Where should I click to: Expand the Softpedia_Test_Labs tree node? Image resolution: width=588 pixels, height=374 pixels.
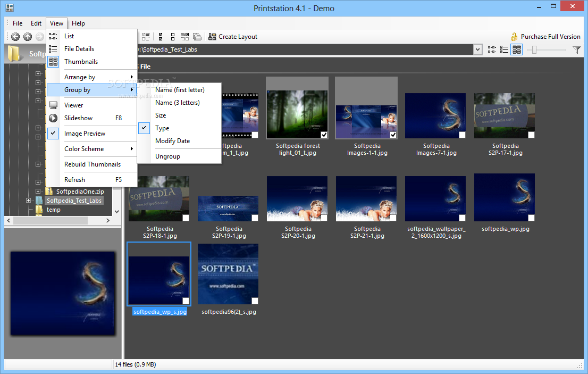(x=28, y=201)
